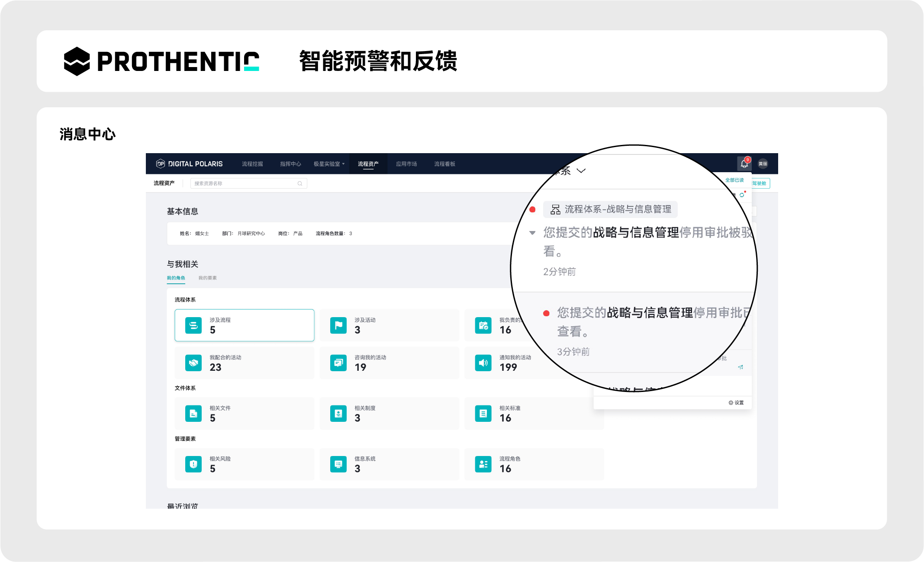Screen dimensions: 924x562
Task: Click the 流程角色数量: 3 text
Action: coord(334,234)
